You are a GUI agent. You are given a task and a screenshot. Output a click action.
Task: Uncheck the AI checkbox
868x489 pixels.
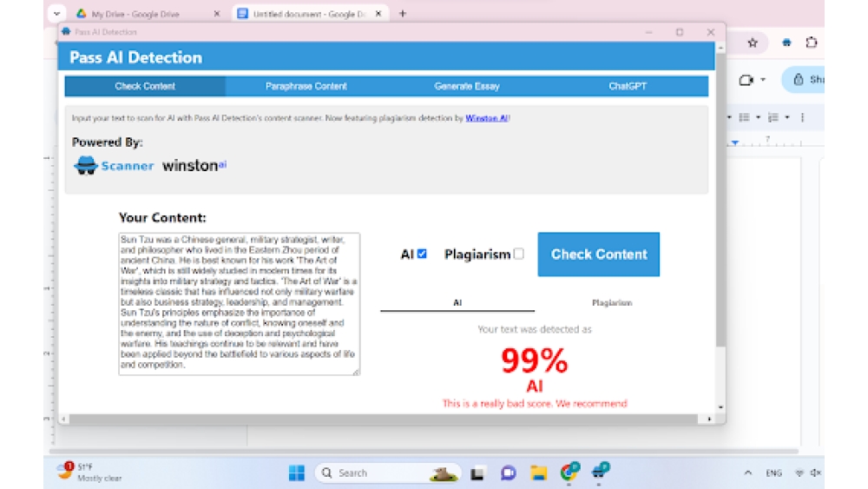[x=422, y=254]
